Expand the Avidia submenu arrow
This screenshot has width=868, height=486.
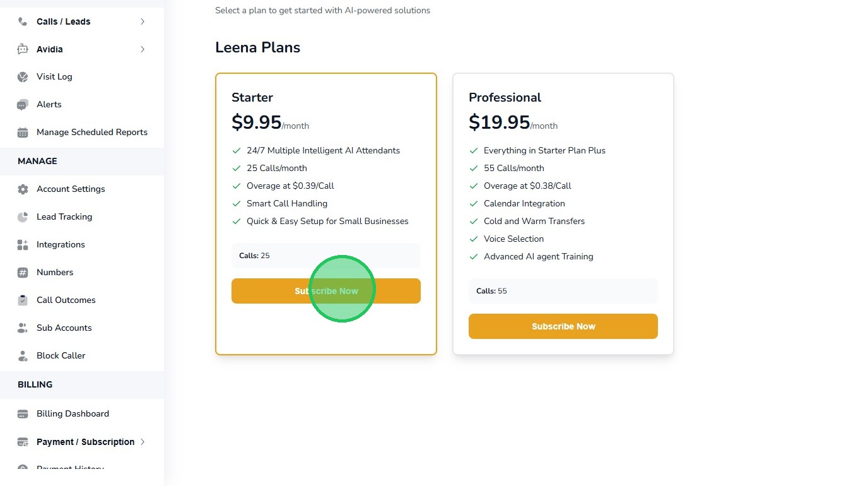click(143, 49)
